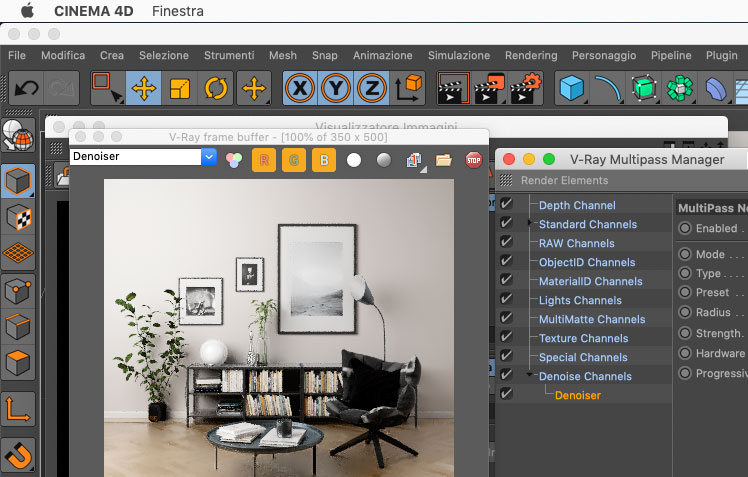Open the macOS Finestra menu
Screen dimensions: 748x477
coord(177,11)
